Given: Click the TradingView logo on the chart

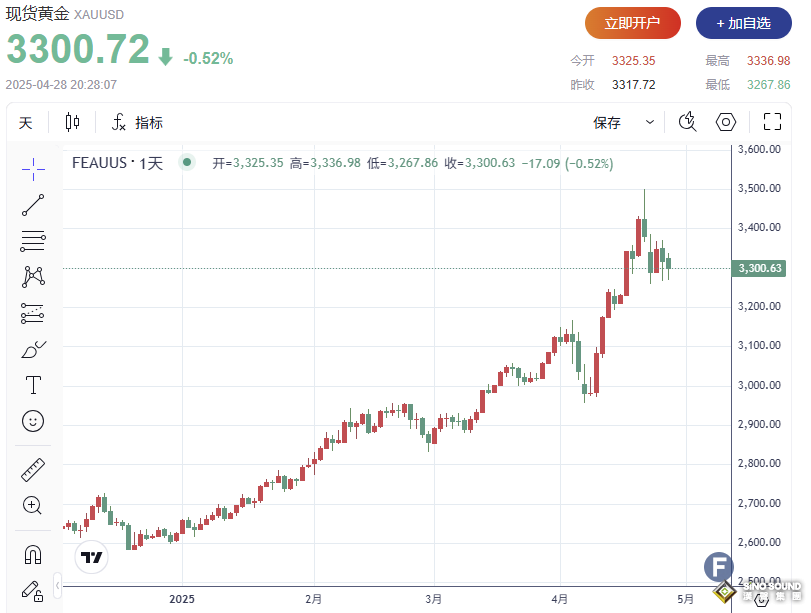Looking at the screenshot, I should point(92,558).
